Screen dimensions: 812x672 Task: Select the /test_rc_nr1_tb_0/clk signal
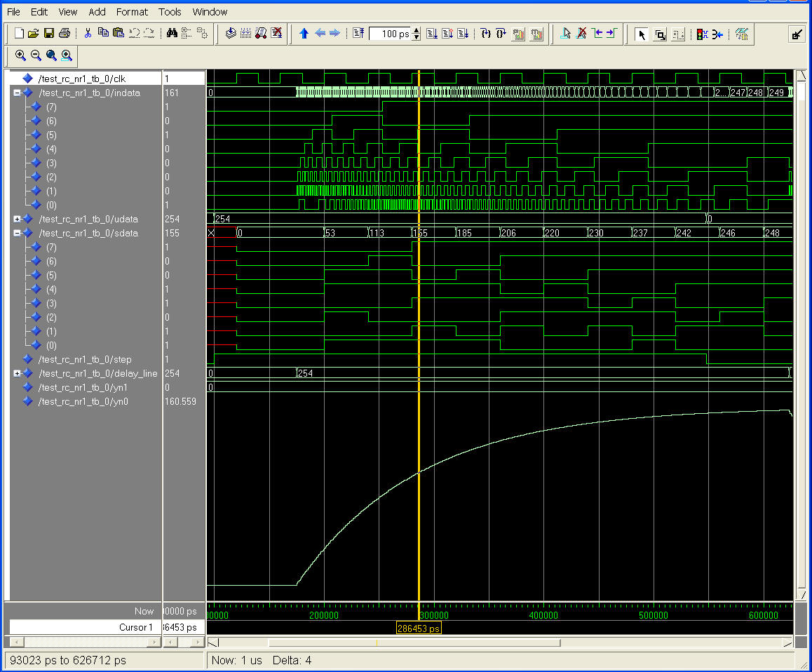82,79
